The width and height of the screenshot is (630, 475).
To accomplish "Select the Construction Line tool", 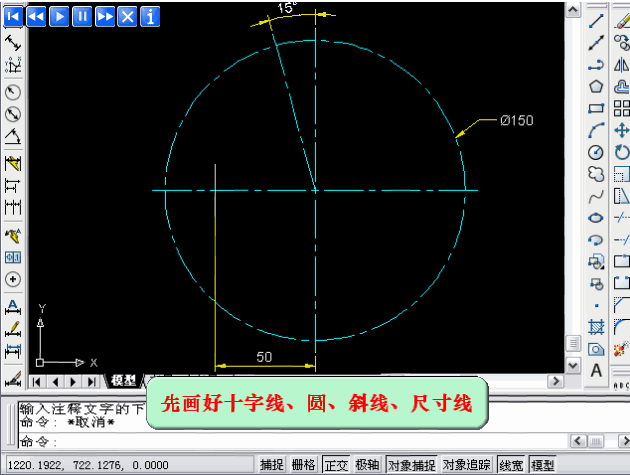I will tap(596, 43).
